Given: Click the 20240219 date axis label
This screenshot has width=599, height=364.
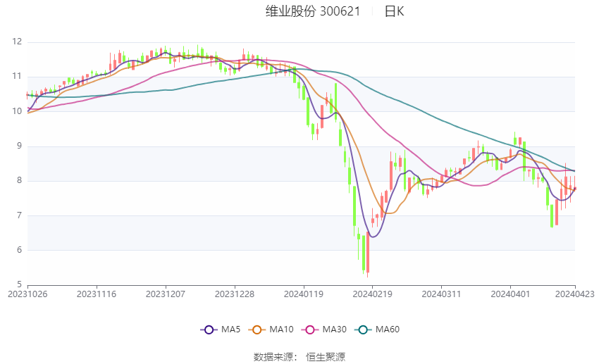Looking at the screenshot, I should click(x=373, y=294).
